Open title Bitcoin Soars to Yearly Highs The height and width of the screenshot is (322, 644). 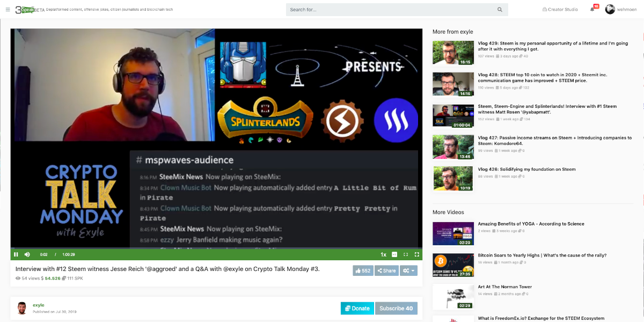tap(543, 255)
